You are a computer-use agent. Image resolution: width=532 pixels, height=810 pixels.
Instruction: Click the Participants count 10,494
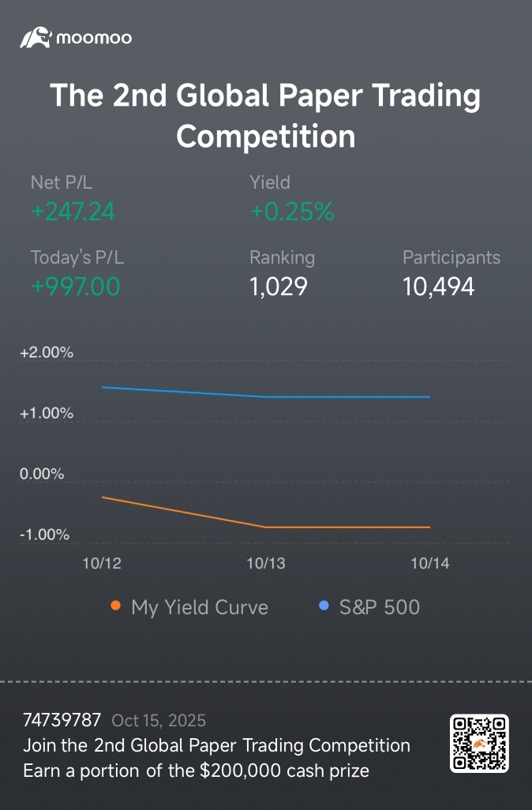[x=438, y=286]
